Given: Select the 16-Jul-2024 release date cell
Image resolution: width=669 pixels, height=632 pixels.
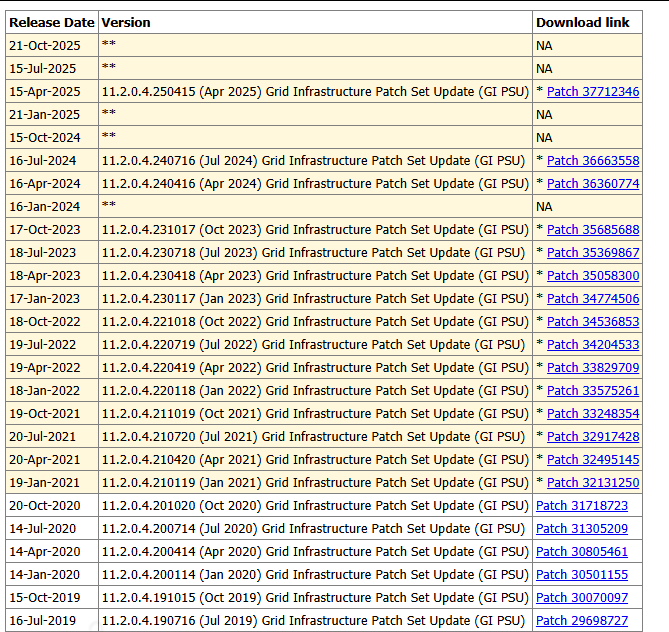Looking at the screenshot, I should [52, 161].
